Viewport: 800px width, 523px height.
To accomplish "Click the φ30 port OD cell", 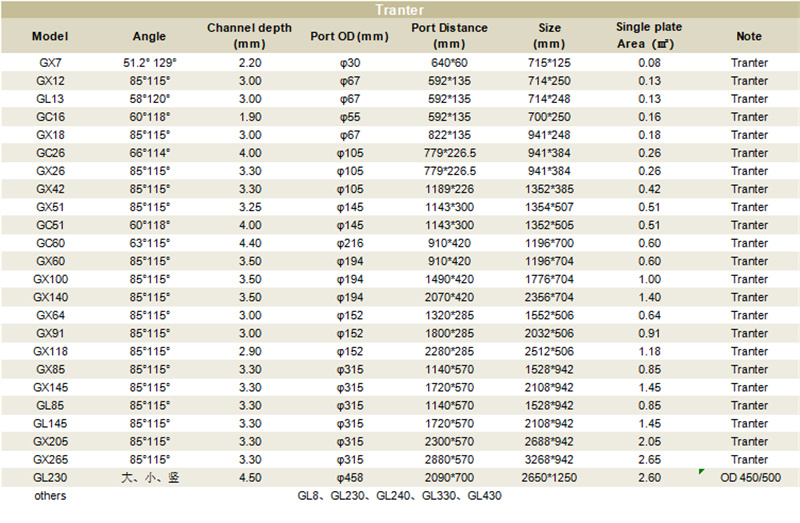I will 350,63.
